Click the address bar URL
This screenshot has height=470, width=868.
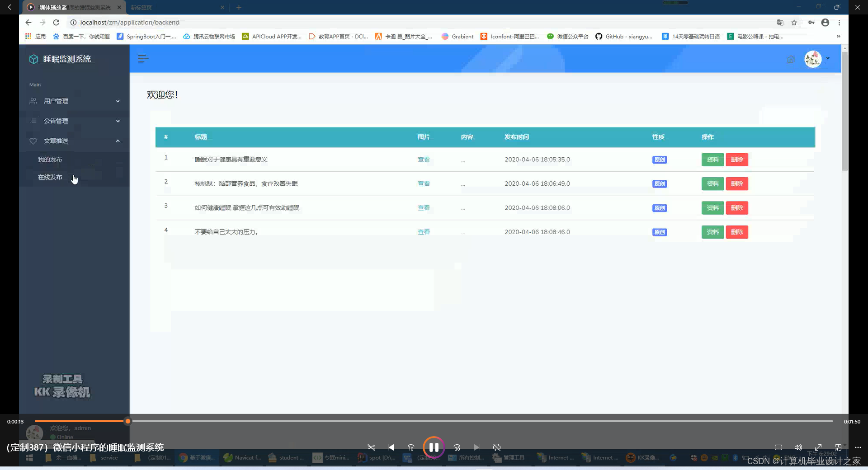click(x=130, y=23)
